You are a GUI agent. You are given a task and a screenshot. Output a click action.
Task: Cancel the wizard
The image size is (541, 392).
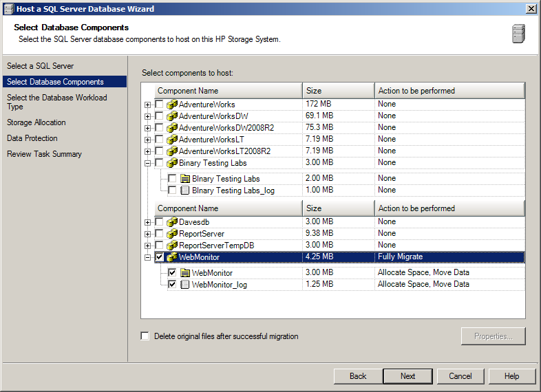click(460, 376)
